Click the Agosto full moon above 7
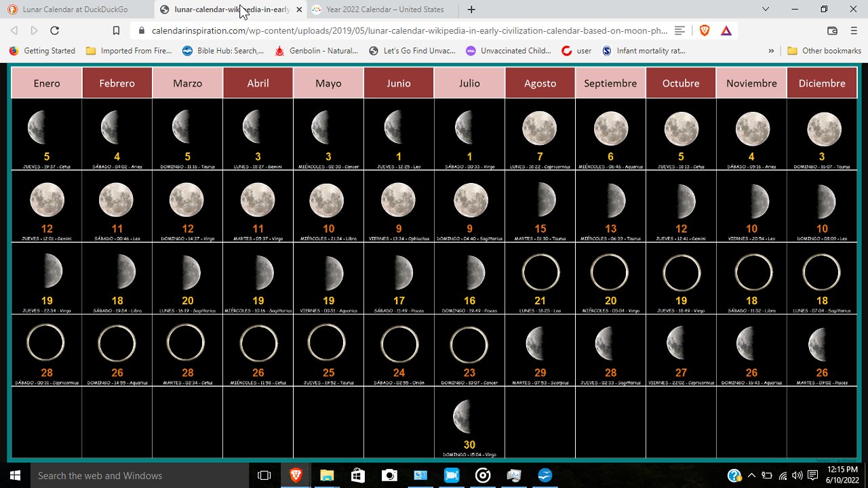Viewport: 868px width, 488px height. [x=540, y=129]
